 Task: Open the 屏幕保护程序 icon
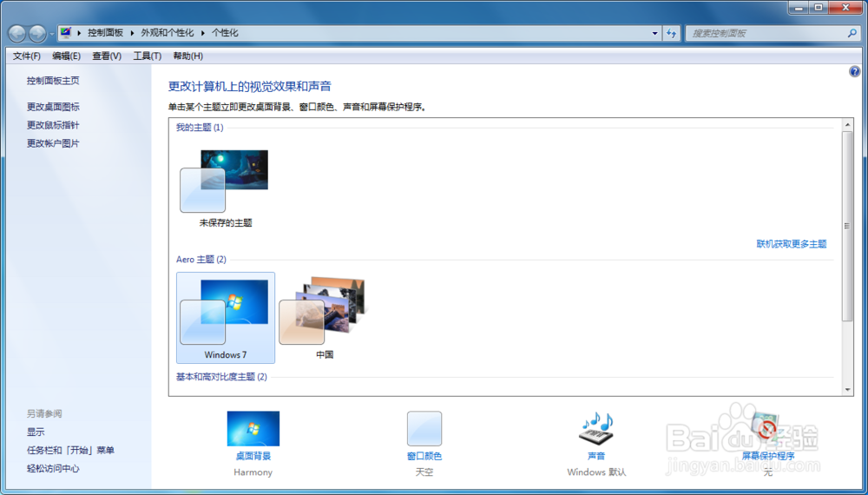point(768,428)
